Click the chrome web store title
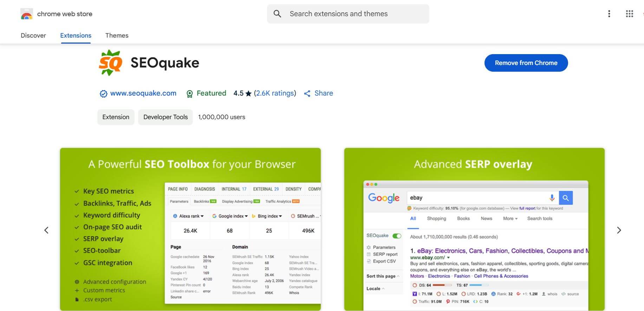Image resolution: width=644 pixels, height=311 pixels. pyautogui.click(x=65, y=14)
